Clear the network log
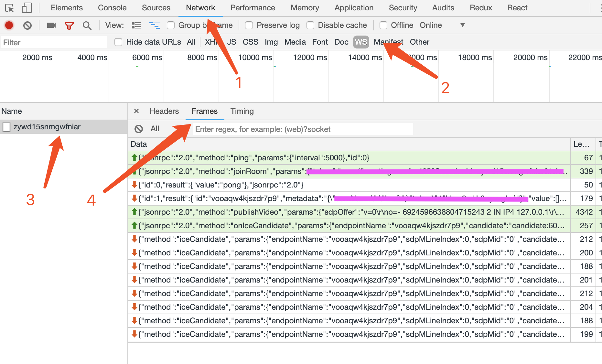 (x=27, y=25)
